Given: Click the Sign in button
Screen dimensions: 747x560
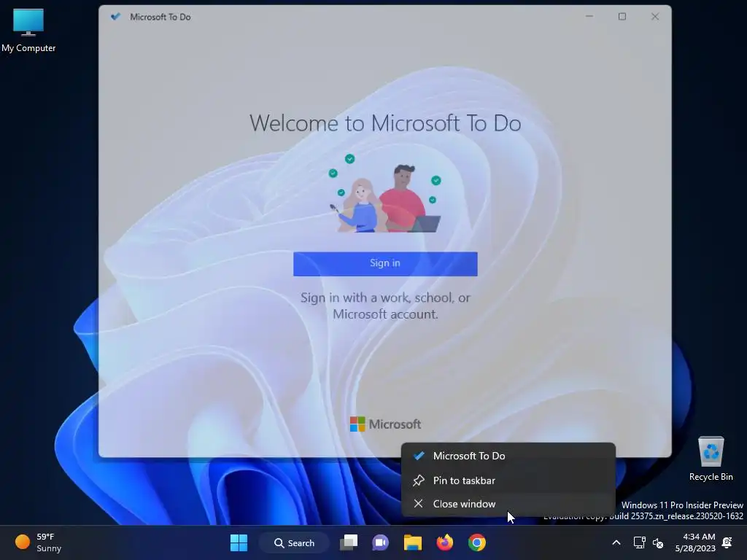Looking at the screenshot, I should [385, 263].
